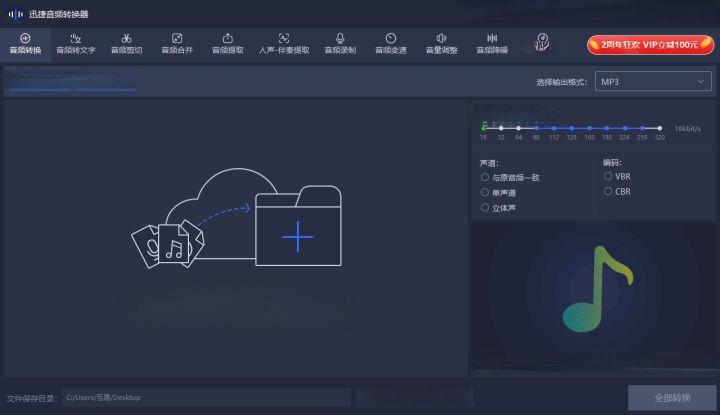Switch to the 音频转换 tab
720x415 pixels.
pos(25,43)
